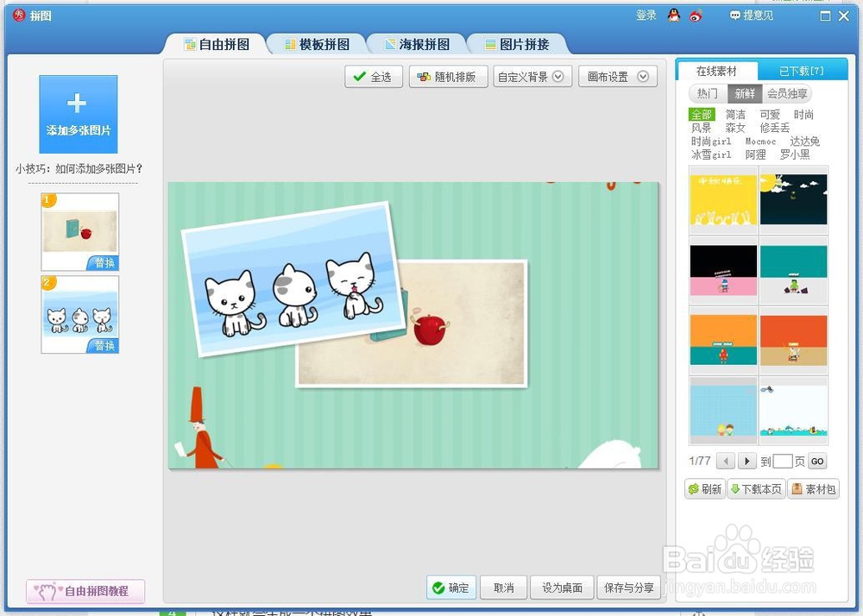Switch to the 模板拼图 tab
Viewport: 863px width, 616px height.
point(318,44)
